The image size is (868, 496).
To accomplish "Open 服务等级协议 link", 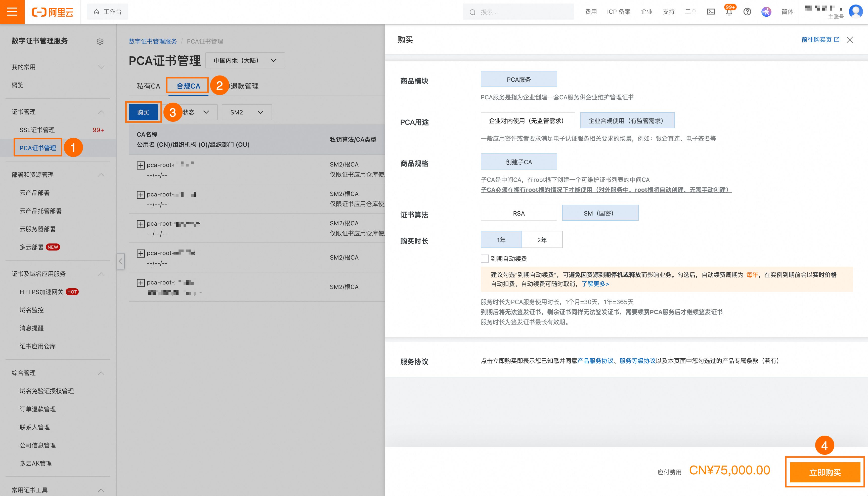I will [637, 361].
